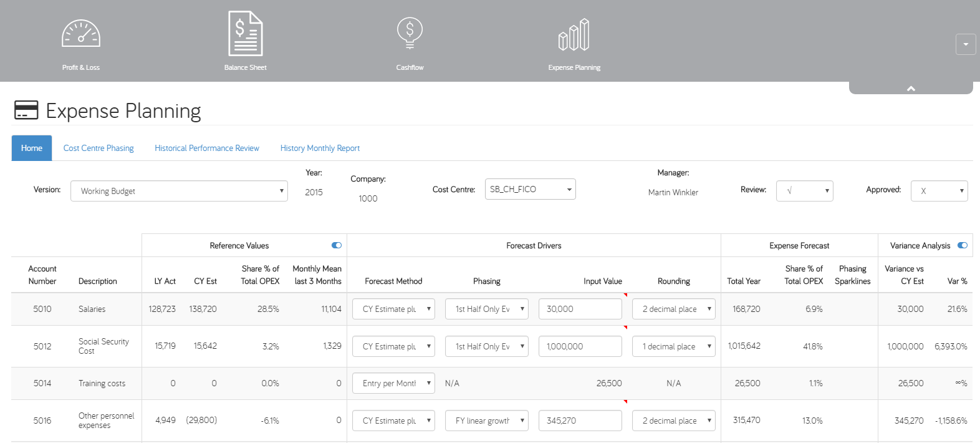This screenshot has width=980, height=443.
Task: Open Phasing dropdown for Salaries row
Action: click(x=487, y=309)
